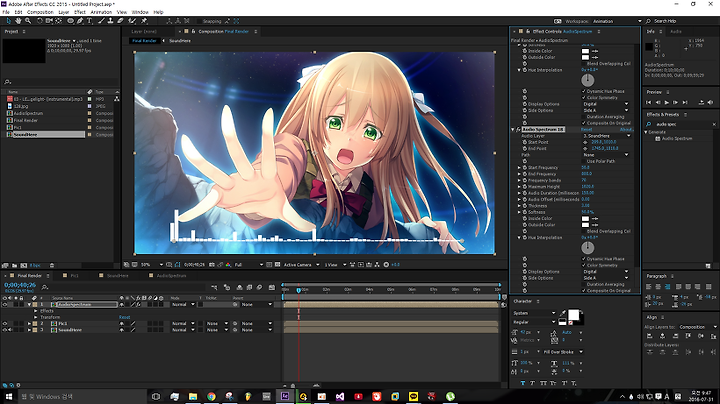
Task: Click the Start Point crosshair picker in Audio Spectrum 18
Action: tap(585, 142)
